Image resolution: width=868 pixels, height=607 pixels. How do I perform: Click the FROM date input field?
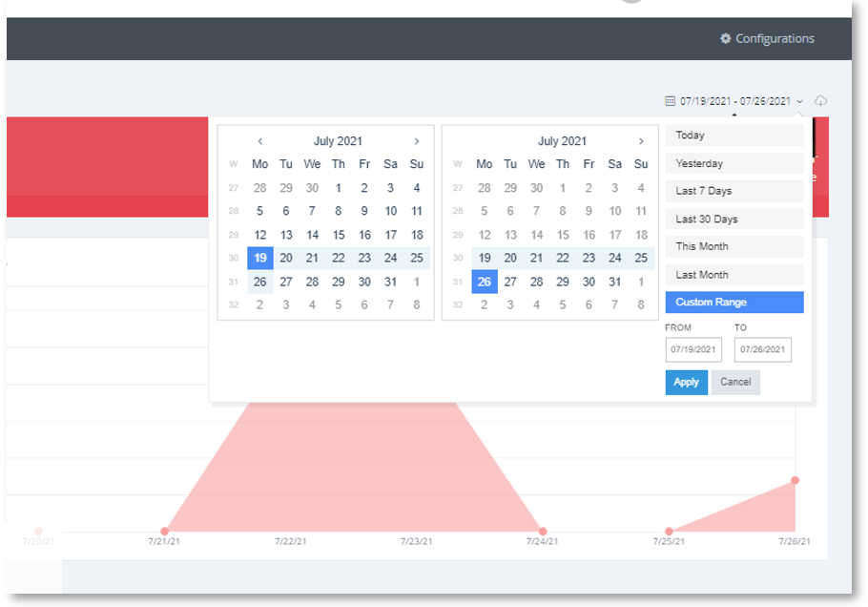click(x=693, y=349)
